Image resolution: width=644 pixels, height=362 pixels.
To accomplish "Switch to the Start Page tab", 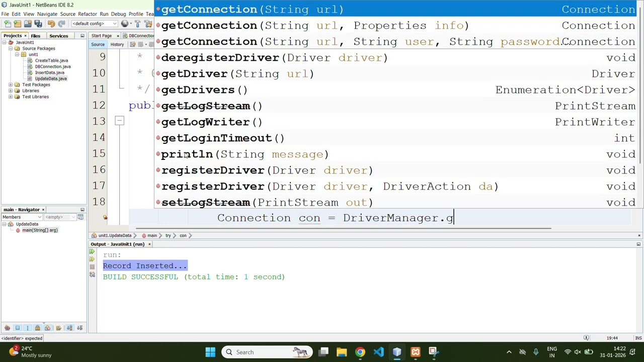I will (x=102, y=36).
